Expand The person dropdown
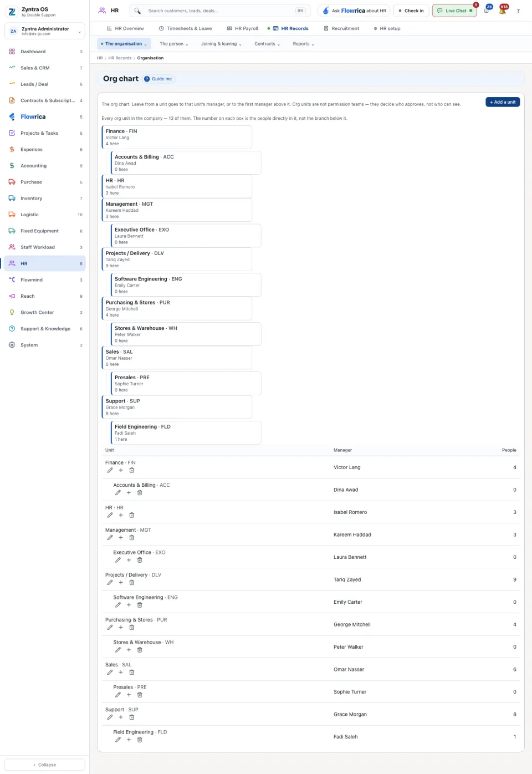Image resolution: width=532 pixels, height=774 pixels. click(x=173, y=44)
